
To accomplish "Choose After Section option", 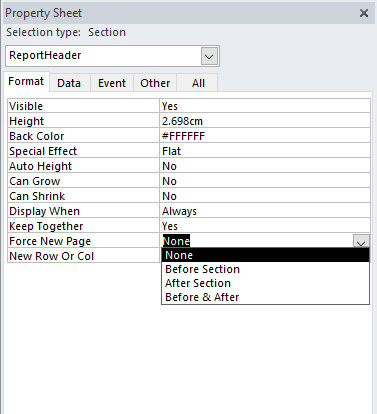I will click(266, 283).
